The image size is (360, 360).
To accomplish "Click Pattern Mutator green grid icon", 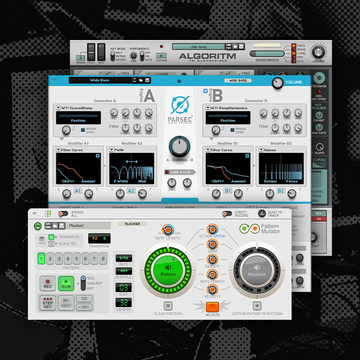I will [x=48, y=214].
